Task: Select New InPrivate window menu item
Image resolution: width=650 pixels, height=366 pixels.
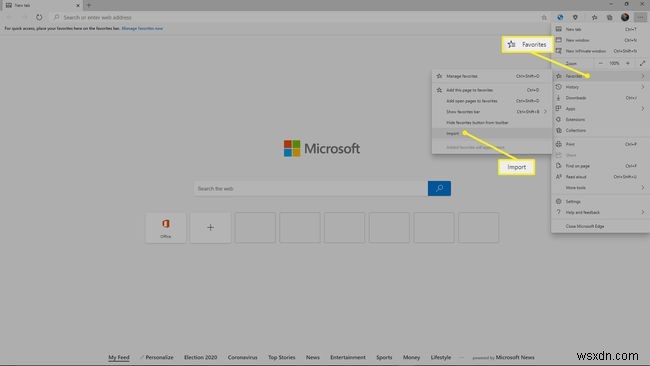Action: [600, 51]
